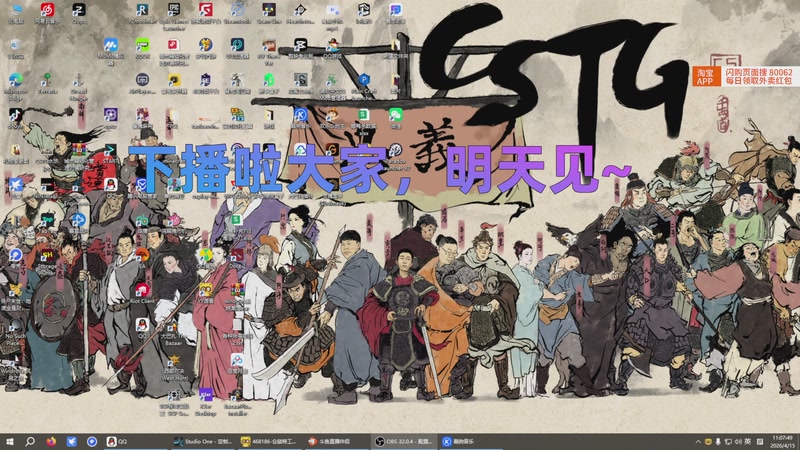Launch Douyin (TikTok) desktop icon
800x450 pixels.
tap(15, 118)
